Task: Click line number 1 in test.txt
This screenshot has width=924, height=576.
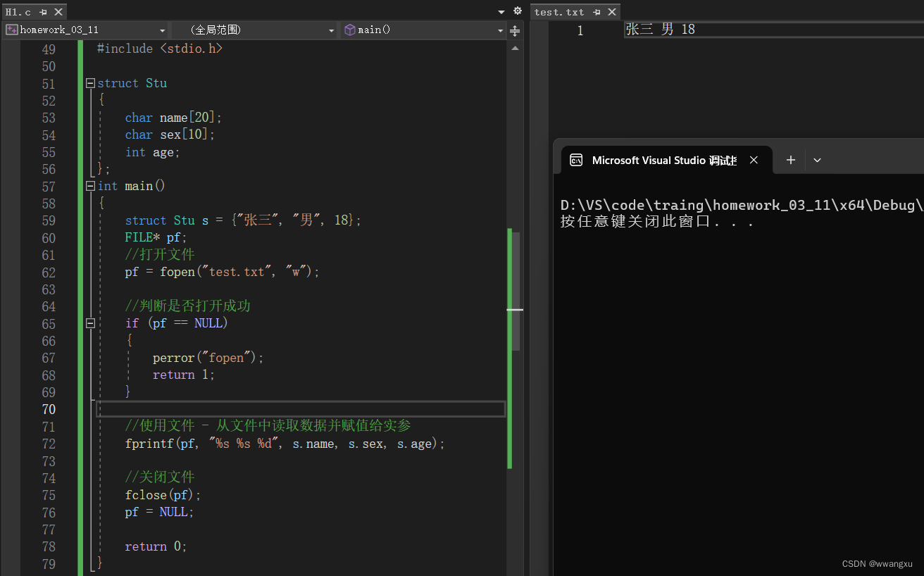Action: (x=580, y=30)
